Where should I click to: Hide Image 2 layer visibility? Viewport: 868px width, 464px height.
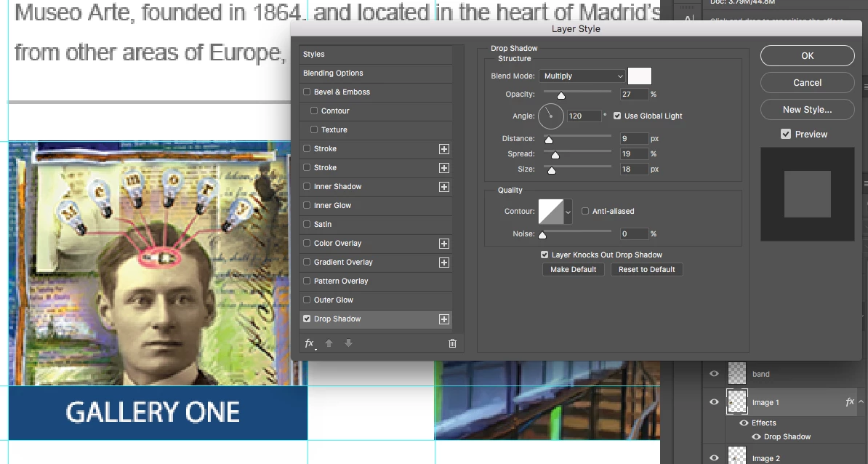pyautogui.click(x=714, y=458)
